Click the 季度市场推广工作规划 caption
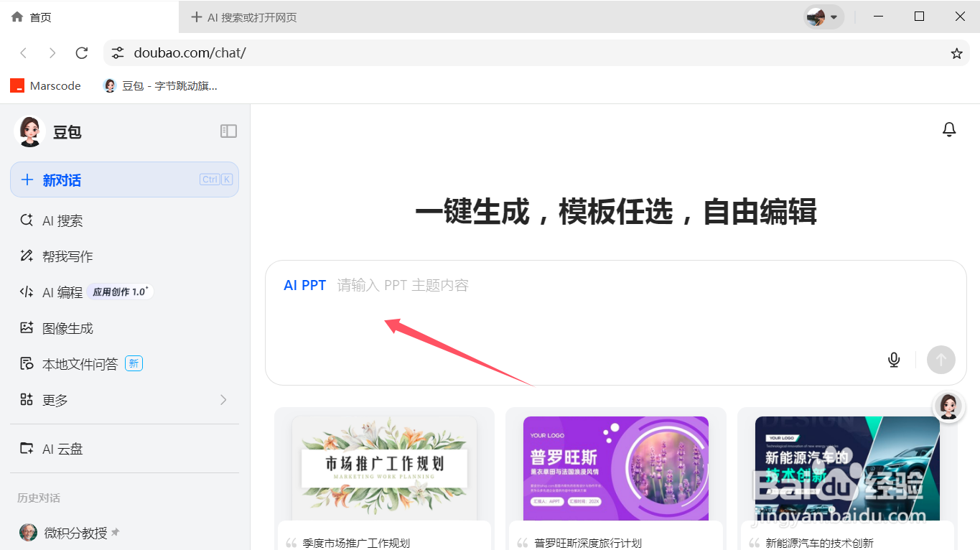 coord(356,544)
